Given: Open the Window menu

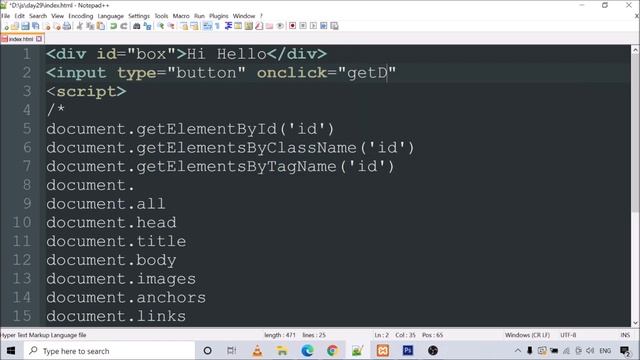Looking at the screenshot, I should click(x=244, y=16).
